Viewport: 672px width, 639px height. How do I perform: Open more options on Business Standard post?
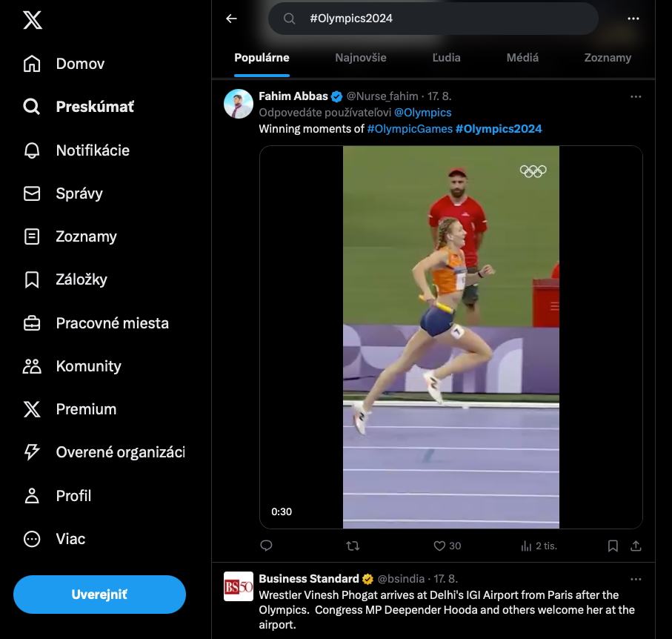point(636,579)
